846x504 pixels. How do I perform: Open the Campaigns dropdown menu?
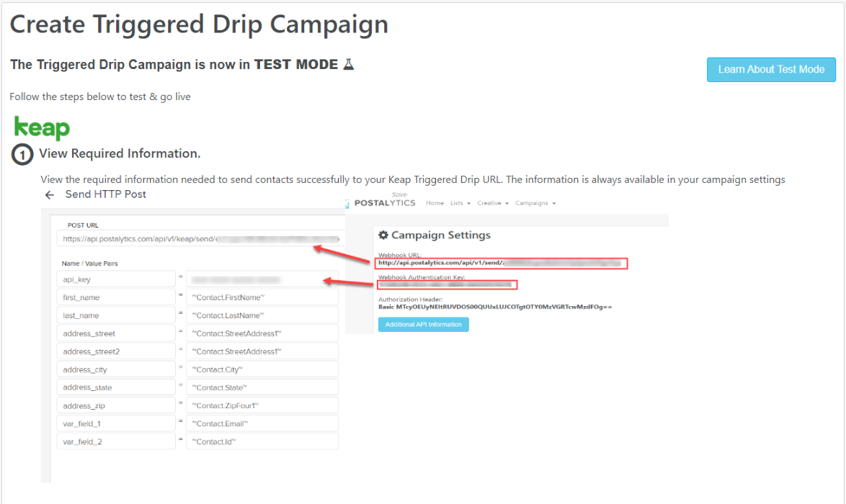pyautogui.click(x=535, y=203)
